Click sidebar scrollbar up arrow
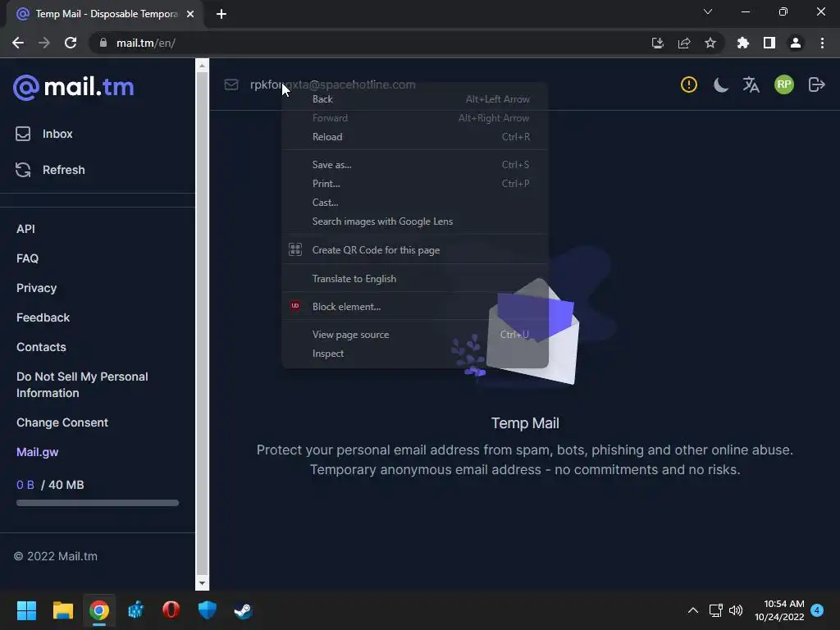 pos(202,66)
